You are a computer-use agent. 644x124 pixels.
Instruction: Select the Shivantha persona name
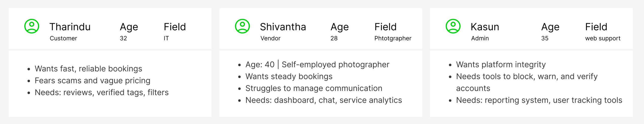(283, 27)
